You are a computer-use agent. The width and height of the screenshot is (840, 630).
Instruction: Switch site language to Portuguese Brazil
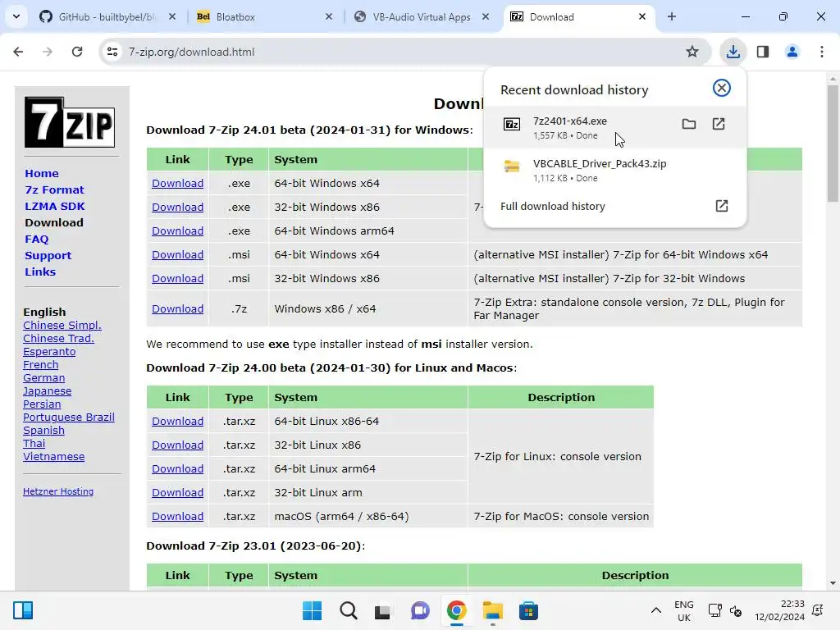(69, 418)
